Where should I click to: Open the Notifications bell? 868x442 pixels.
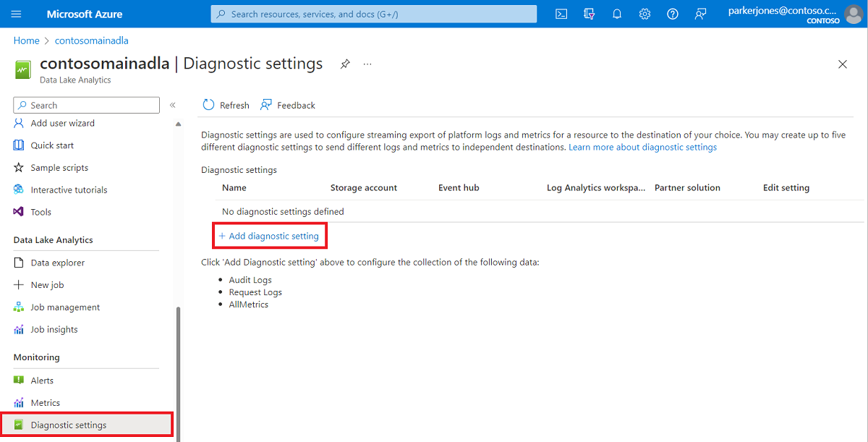pyautogui.click(x=616, y=14)
